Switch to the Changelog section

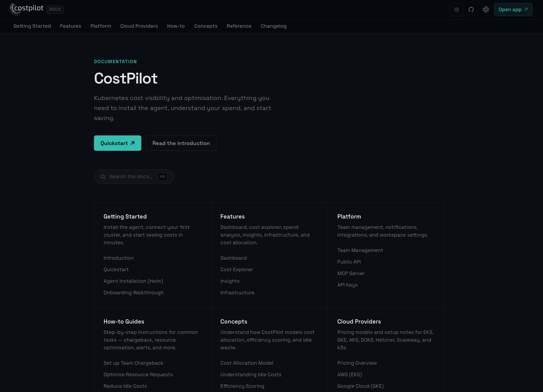pos(273,26)
